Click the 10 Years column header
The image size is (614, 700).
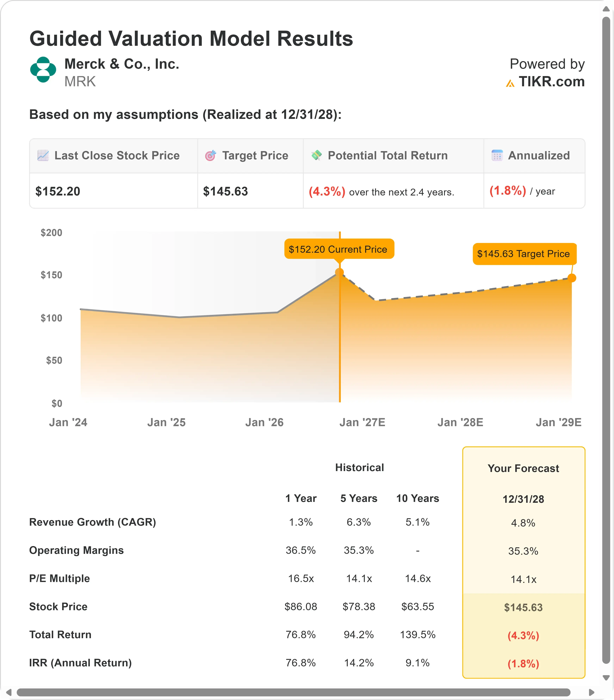[418, 498]
